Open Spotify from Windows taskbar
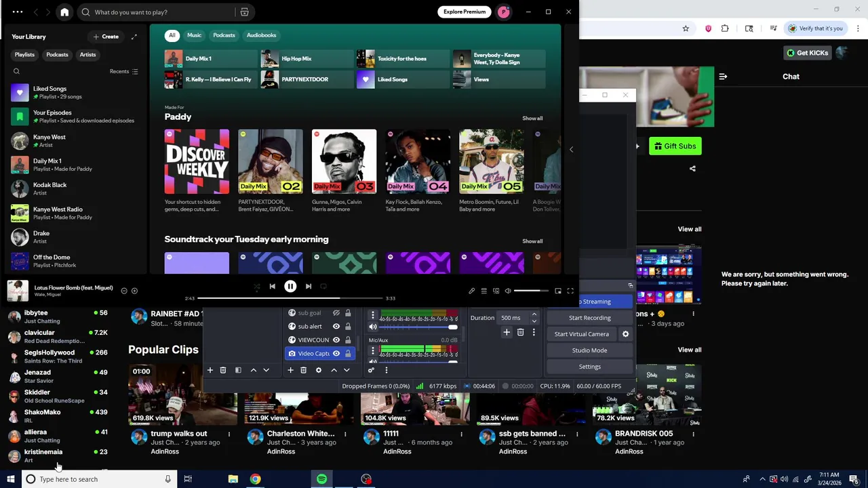 pos(321,479)
